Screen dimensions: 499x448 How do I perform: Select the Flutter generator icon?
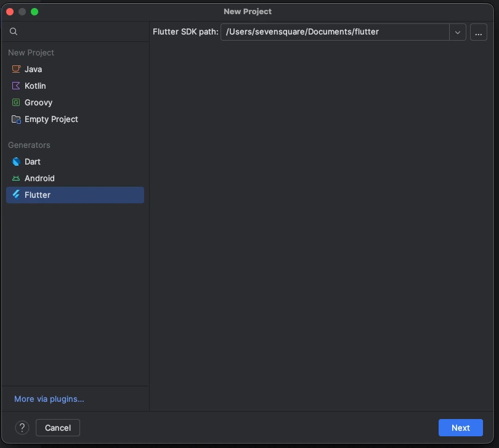tap(16, 195)
